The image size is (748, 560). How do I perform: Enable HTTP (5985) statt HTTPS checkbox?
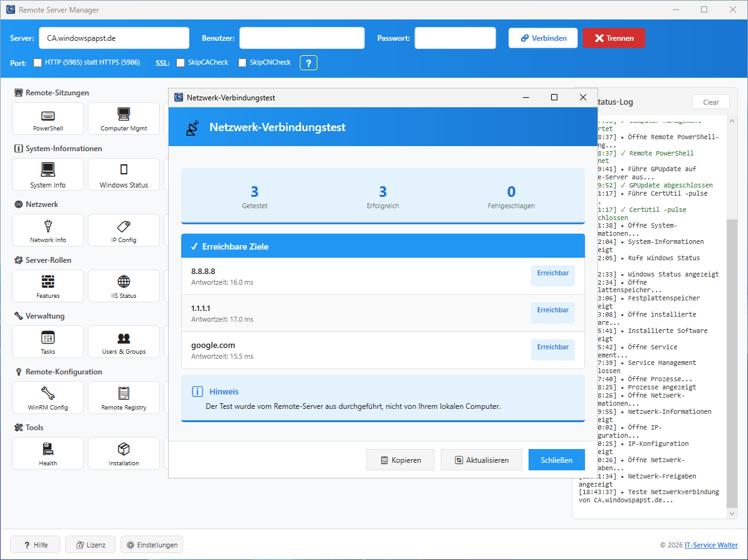point(38,63)
